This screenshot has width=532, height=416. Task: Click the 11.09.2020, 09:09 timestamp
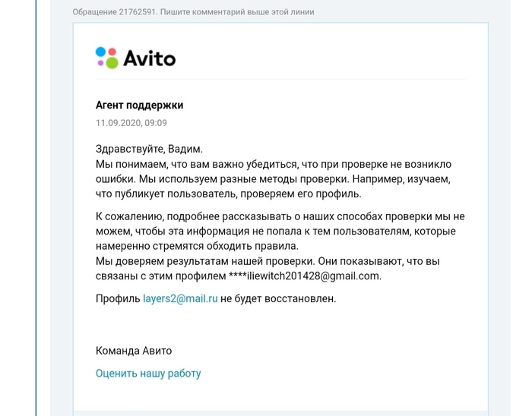pos(131,122)
